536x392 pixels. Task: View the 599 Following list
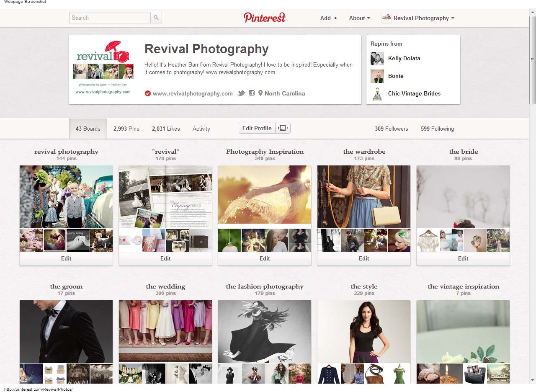(437, 129)
